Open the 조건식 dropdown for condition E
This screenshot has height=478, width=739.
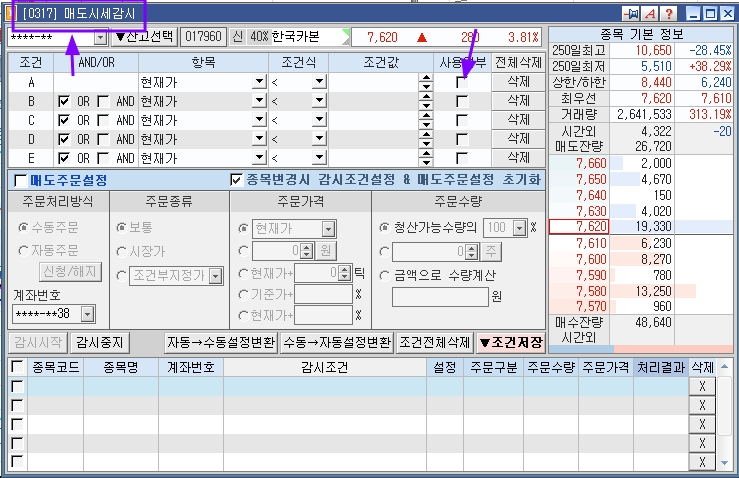pos(320,157)
